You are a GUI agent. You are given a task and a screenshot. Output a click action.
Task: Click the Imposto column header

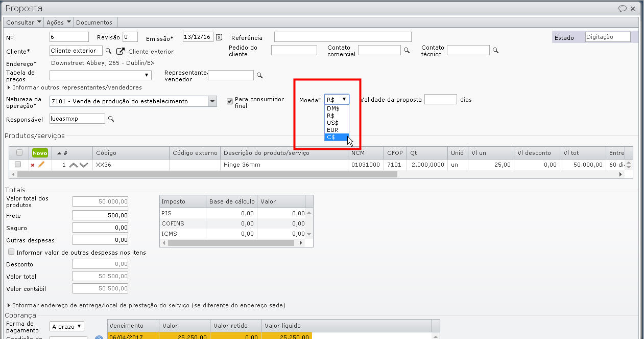click(x=182, y=201)
